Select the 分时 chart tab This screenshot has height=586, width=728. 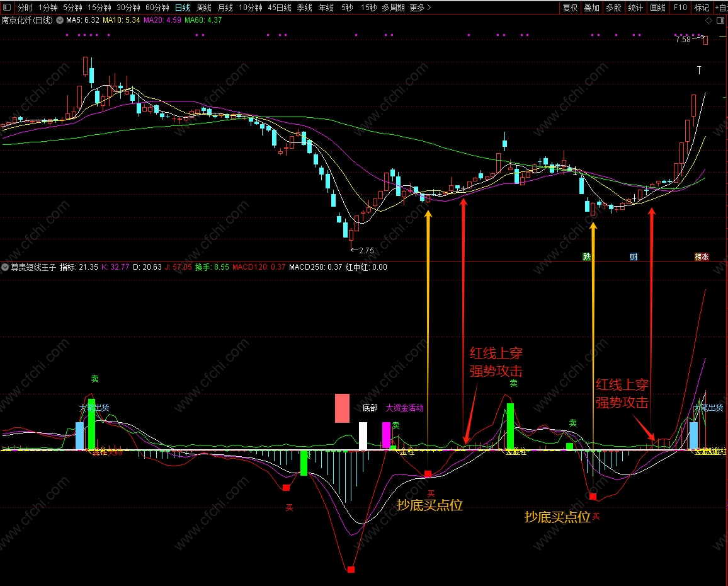point(25,8)
